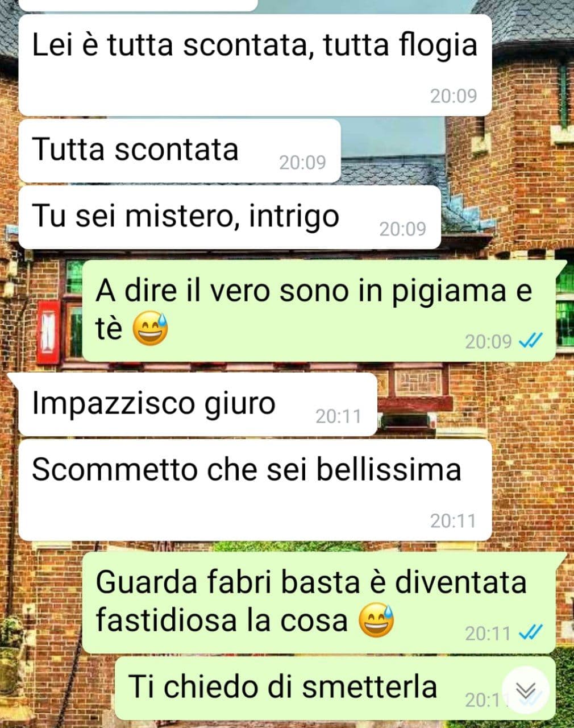Select the message 'Lei è tutta scontata, tutta flogia'

[255, 65]
